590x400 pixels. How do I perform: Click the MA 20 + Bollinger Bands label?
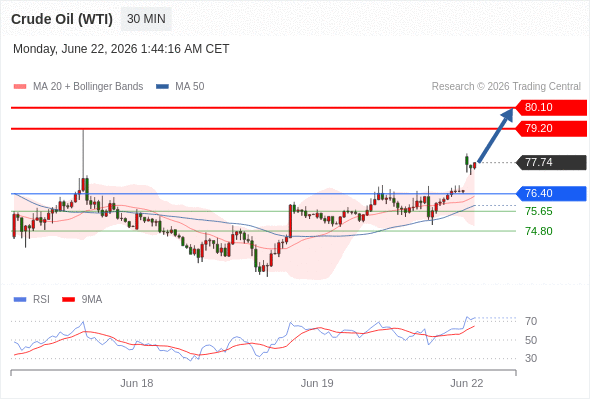point(88,87)
